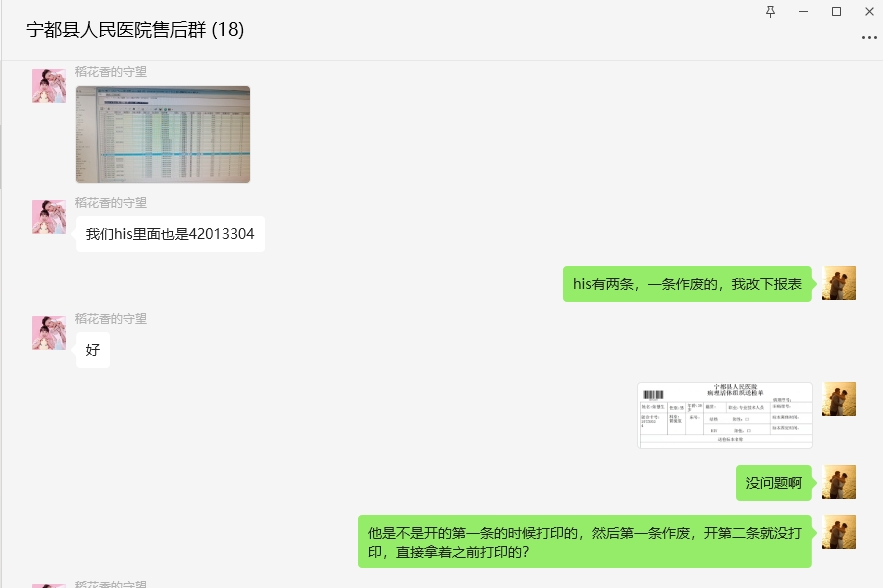Click sender name '稻花香的守望' above table screenshot
The width and height of the screenshot is (883, 588).
[111, 72]
